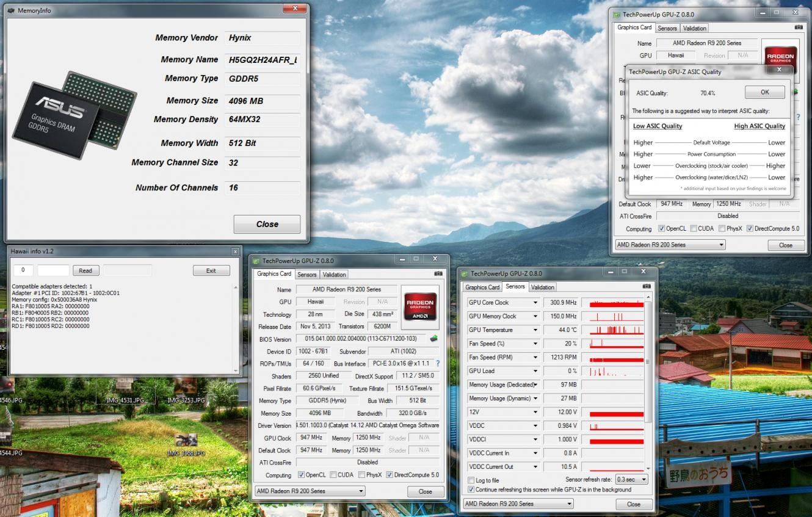812x517 pixels.
Task: Click camera screenshot icon in middle GPU-Z window
Action: pos(438,274)
